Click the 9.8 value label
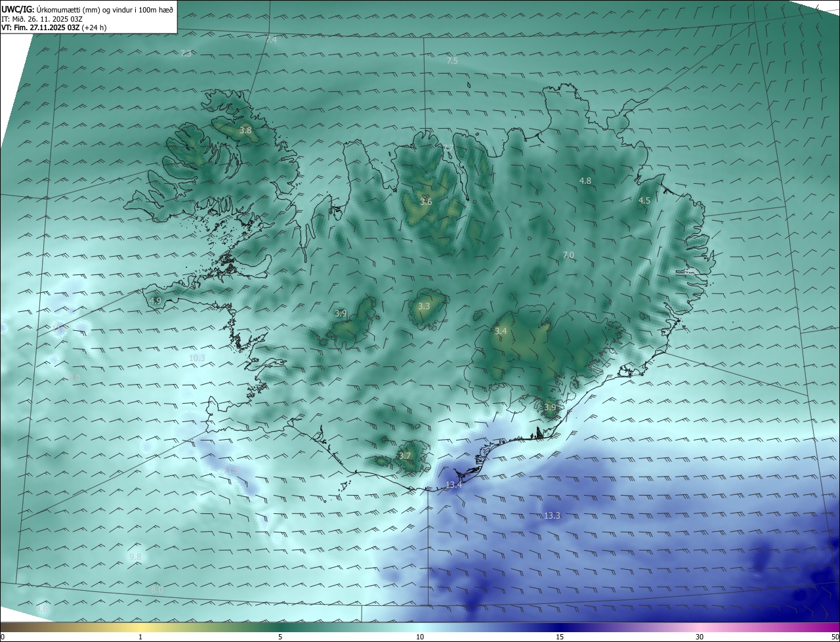 click(135, 557)
